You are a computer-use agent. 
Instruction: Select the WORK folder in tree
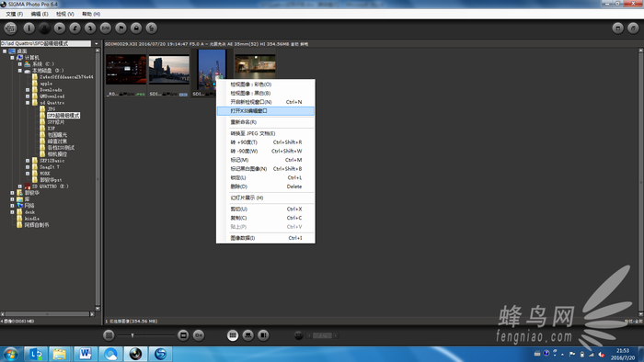(45, 174)
